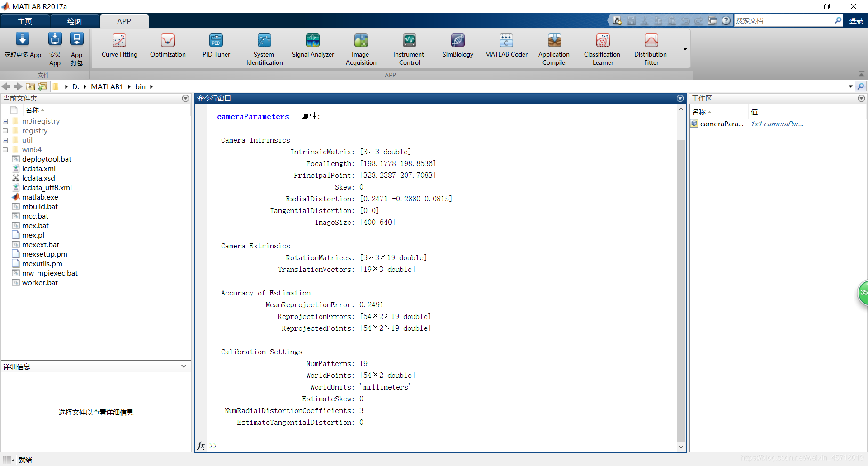The width and height of the screenshot is (868, 466).
Task: Click the save icon in quick access toolbar
Action: click(x=631, y=20)
